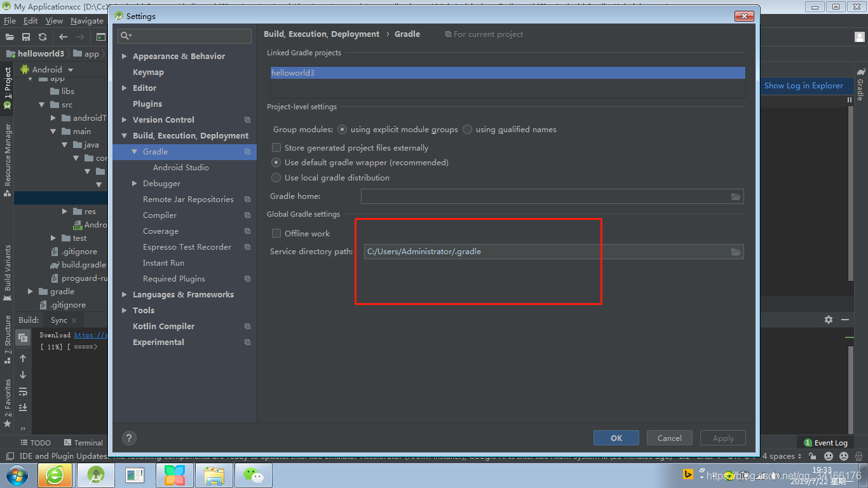Open the View menu
This screenshot has height=488, width=868.
54,21
